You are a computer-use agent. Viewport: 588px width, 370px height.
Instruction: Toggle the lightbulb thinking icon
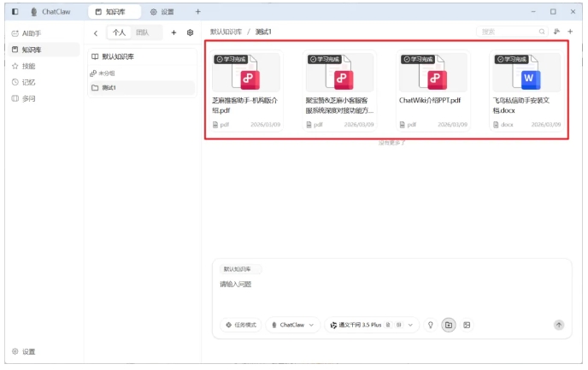(431, 325)
